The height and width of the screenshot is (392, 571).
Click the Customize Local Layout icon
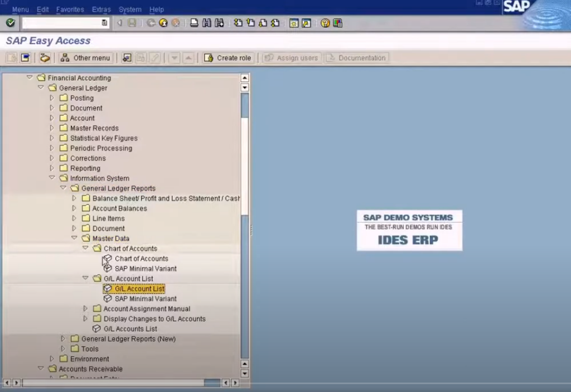(x=337, y=23)
